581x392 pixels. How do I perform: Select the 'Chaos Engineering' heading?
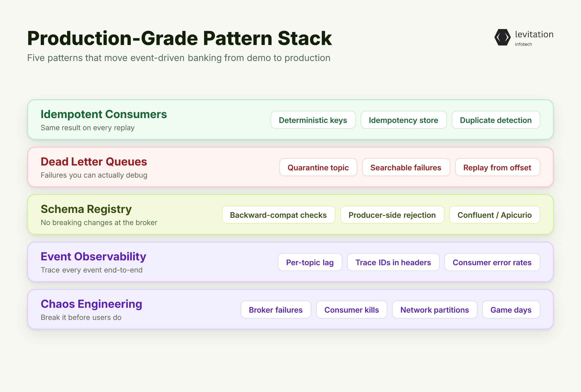click(92, 304)
